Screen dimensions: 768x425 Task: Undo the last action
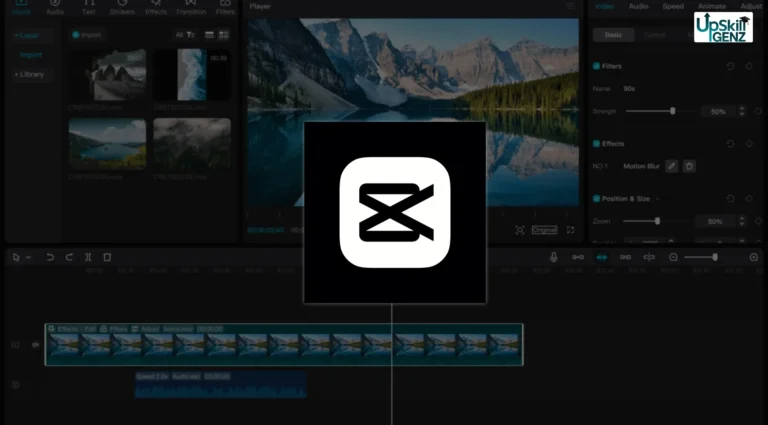pos(49,258)
